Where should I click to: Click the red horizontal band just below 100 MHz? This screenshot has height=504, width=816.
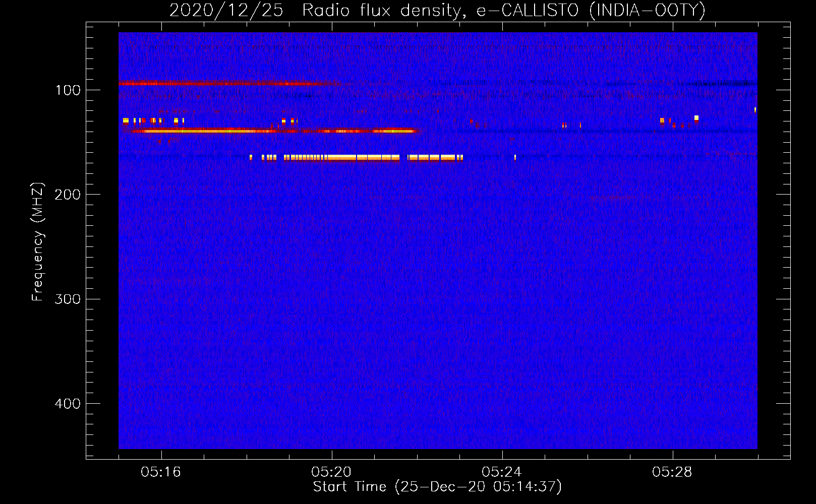[229, 84]
